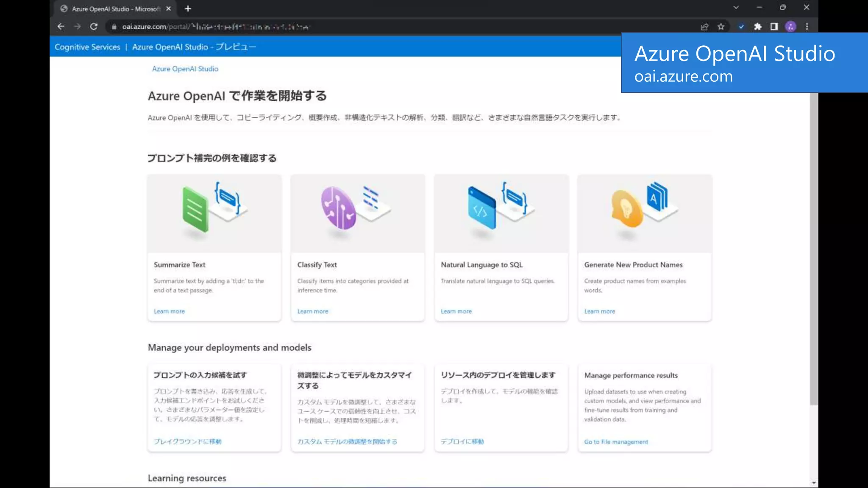Open the Go to File management link
The image size is (868, 488).
(x=616, y=442)
